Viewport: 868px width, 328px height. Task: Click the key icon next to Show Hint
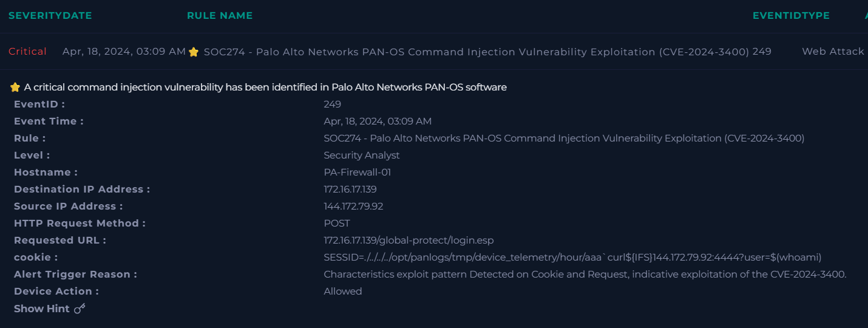pos(80,309)
